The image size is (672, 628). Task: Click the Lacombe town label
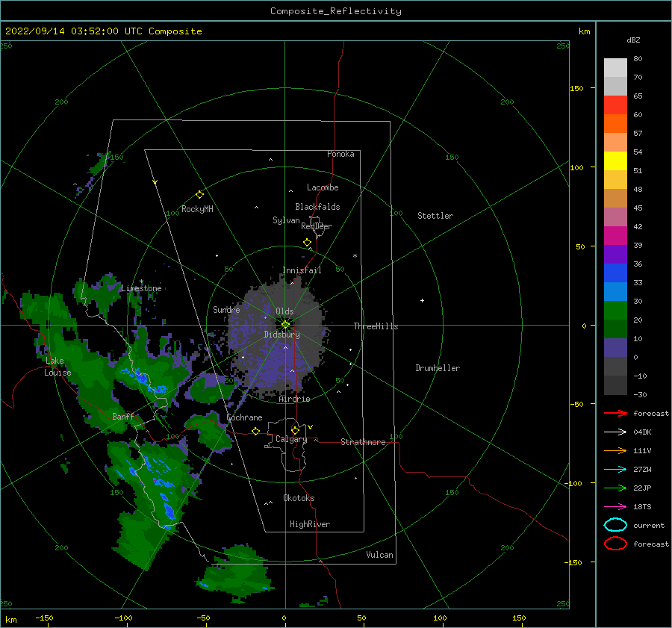click(x=323, y=187)
